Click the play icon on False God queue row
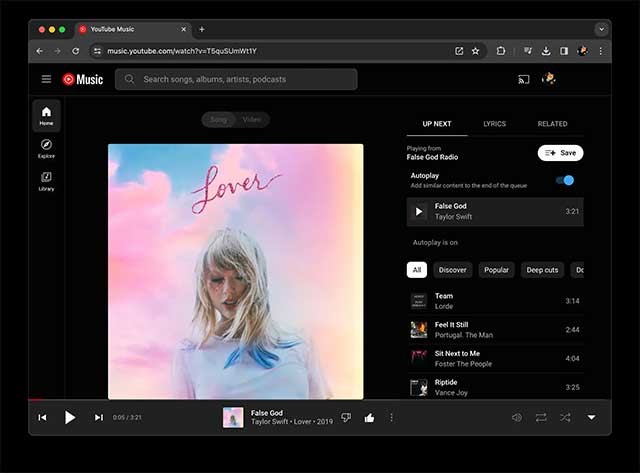 pyautogui.click(x=419, y=211)
